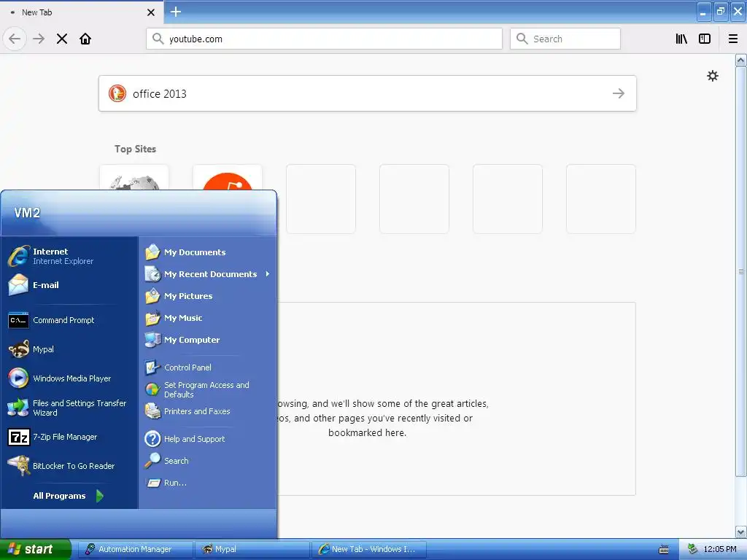Expand All Programs list
747x560 pixels.
click(x=69, y=496)
